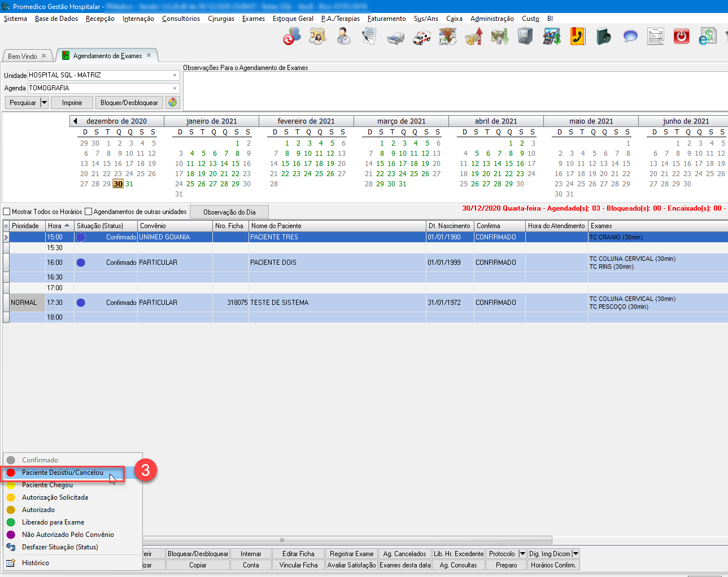728x577 pixels.
Task: Open the safe vault toolbar icon
Action: tap(525, 37)
